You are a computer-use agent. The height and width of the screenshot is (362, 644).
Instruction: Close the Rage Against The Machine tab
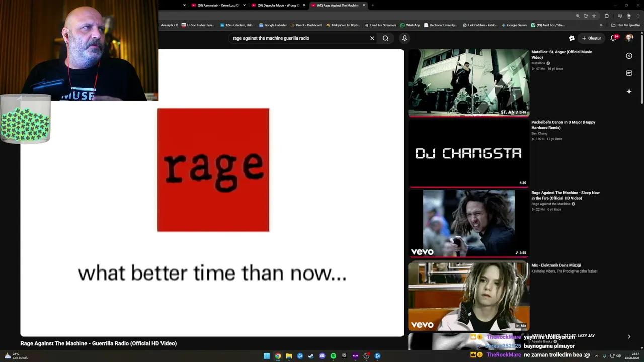click(x=364, y=5)
